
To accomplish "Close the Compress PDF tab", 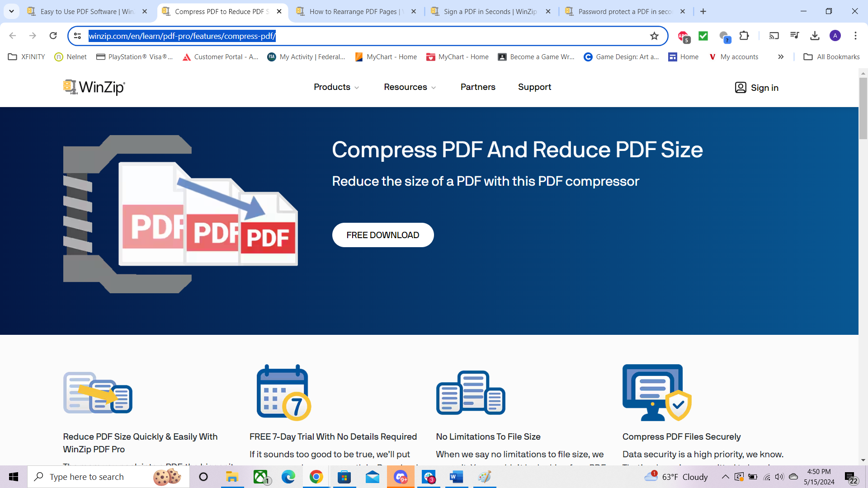I will [x=279, y=11].
